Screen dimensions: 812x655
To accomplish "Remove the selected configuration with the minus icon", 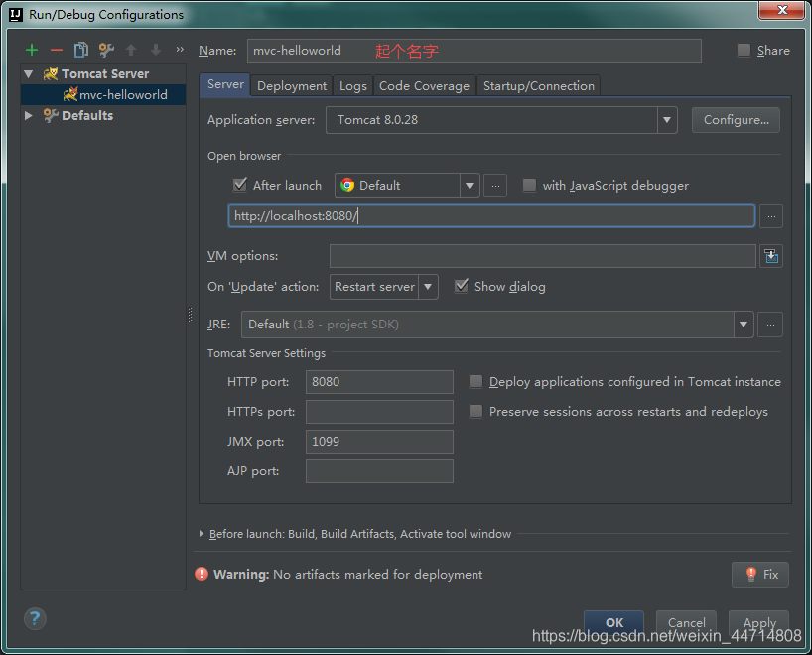I will [x=57, y=50].
